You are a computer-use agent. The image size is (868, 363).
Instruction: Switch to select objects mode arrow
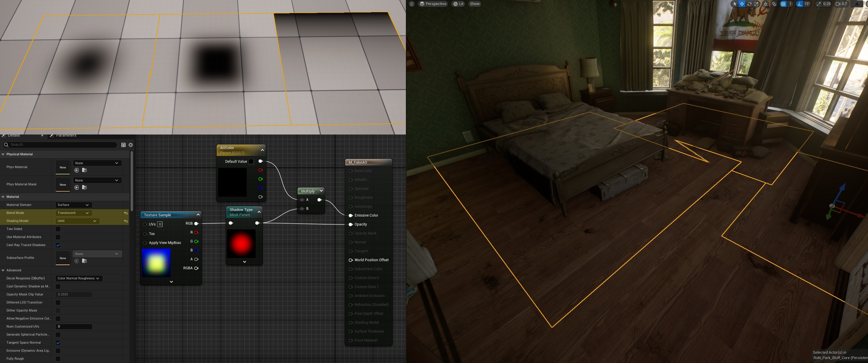click(x=735, y=4)
